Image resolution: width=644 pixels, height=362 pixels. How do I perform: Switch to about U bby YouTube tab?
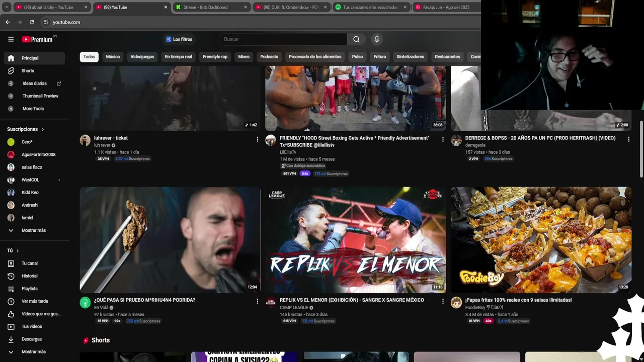[52, 7]
